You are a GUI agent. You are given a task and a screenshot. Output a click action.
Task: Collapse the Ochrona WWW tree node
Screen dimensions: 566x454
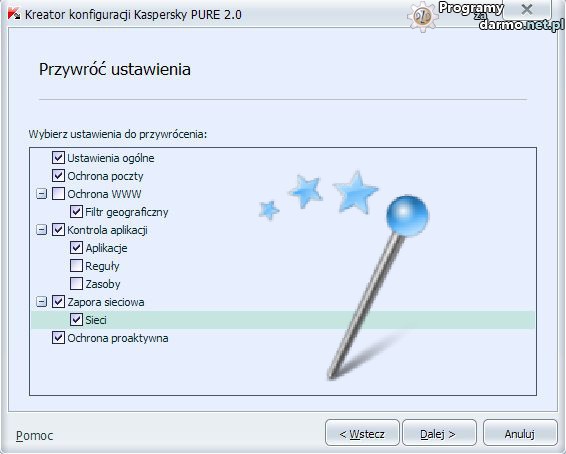[42, 194]
